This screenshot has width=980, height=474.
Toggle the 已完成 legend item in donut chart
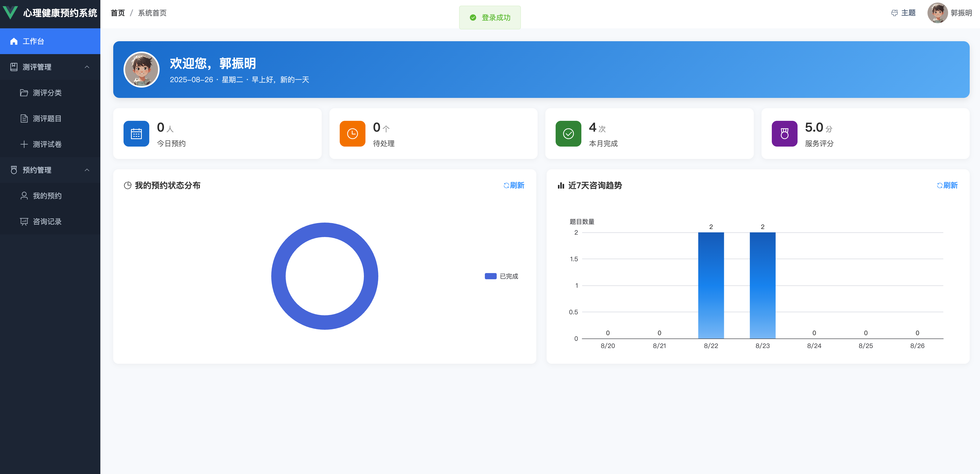click(x=501, y=276)
